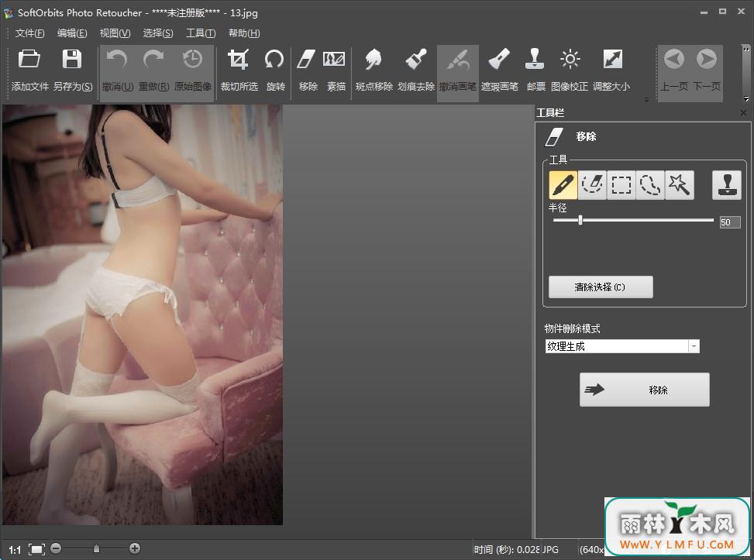Open the Help (帮助) menu
The image size is (754, 560).
pyautogui.click(x=244, y=33)
